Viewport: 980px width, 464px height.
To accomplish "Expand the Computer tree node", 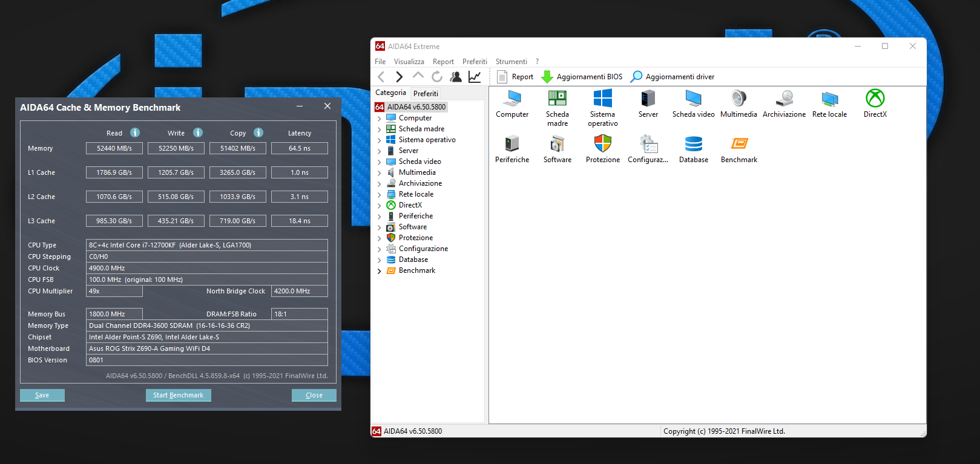I will (x=380, y=119).
